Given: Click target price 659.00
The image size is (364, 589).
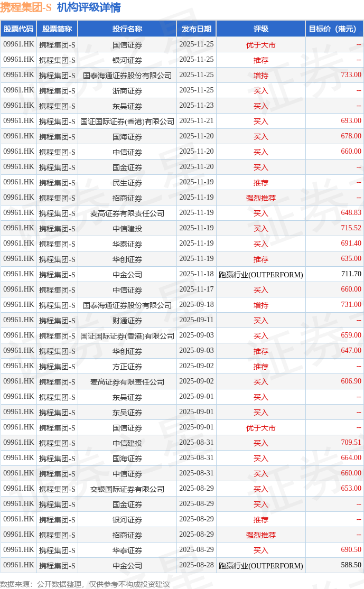Looking at the screenshot, I should click(x=351, y=335).
